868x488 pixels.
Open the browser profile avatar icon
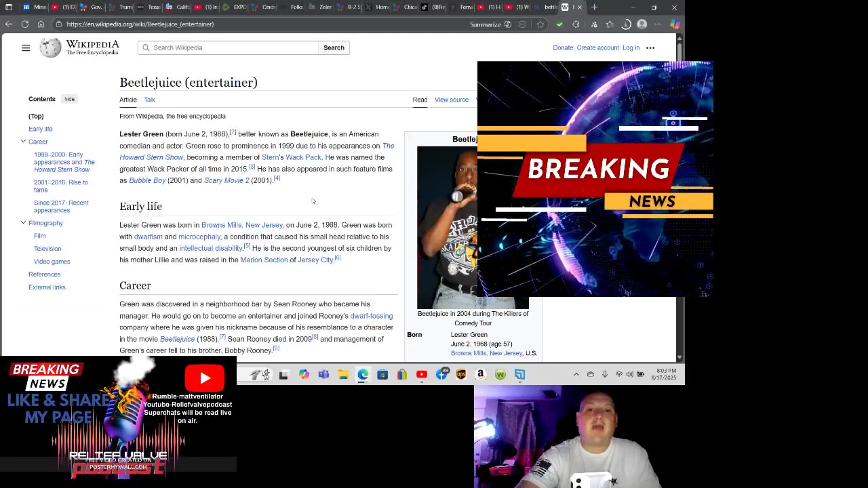click(x=642, y=24)
